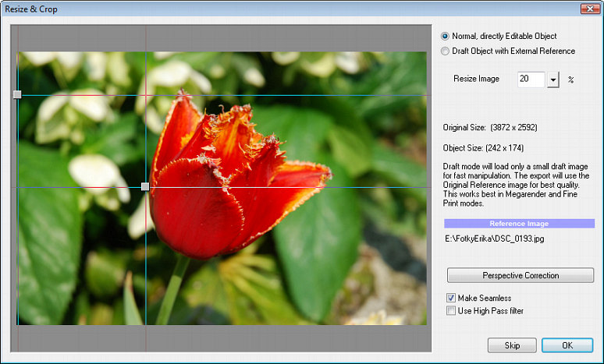Click the Object Size (242 x 174) text

click(x=483, y=148)
